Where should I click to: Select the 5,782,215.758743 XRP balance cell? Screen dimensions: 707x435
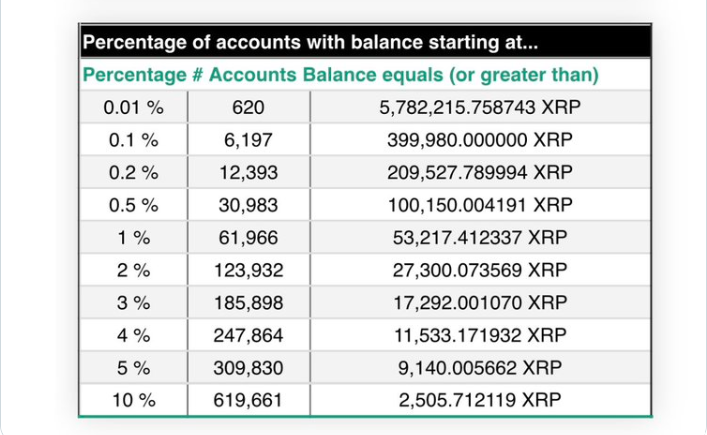480,107
